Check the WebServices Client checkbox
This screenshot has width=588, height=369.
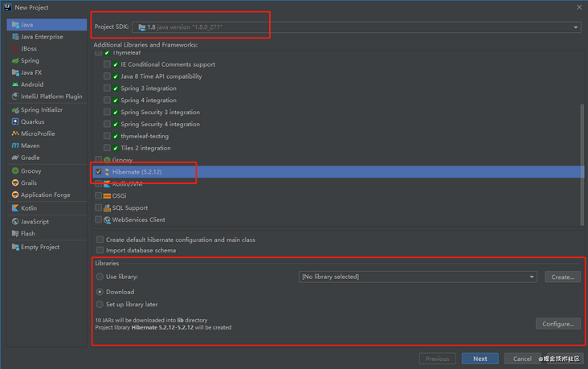click(x=98, y=219)
